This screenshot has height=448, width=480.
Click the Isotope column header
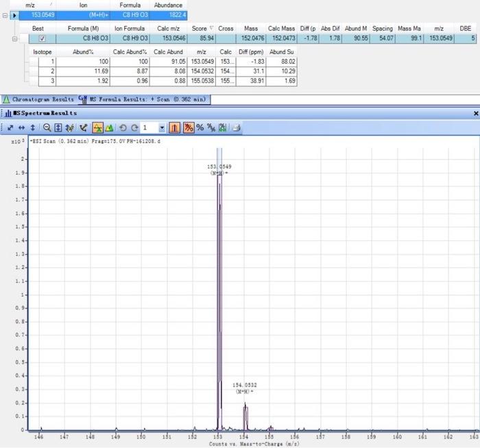pyautogui.click(x=43, y=52)
